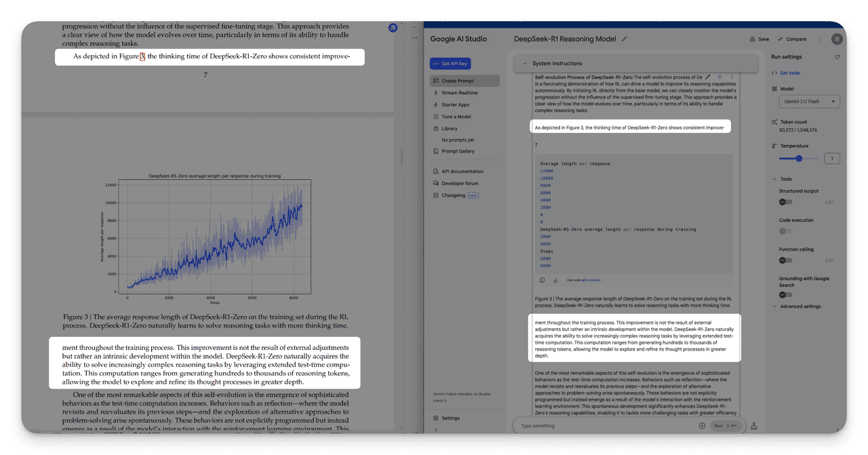
Task: Click the copy code icon below code block
Action: [542, 280]
